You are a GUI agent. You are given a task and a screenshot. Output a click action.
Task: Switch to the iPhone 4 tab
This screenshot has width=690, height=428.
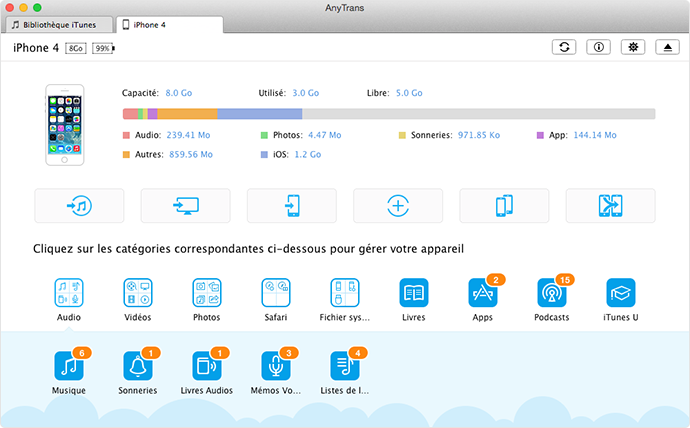(x=170, y=25)
